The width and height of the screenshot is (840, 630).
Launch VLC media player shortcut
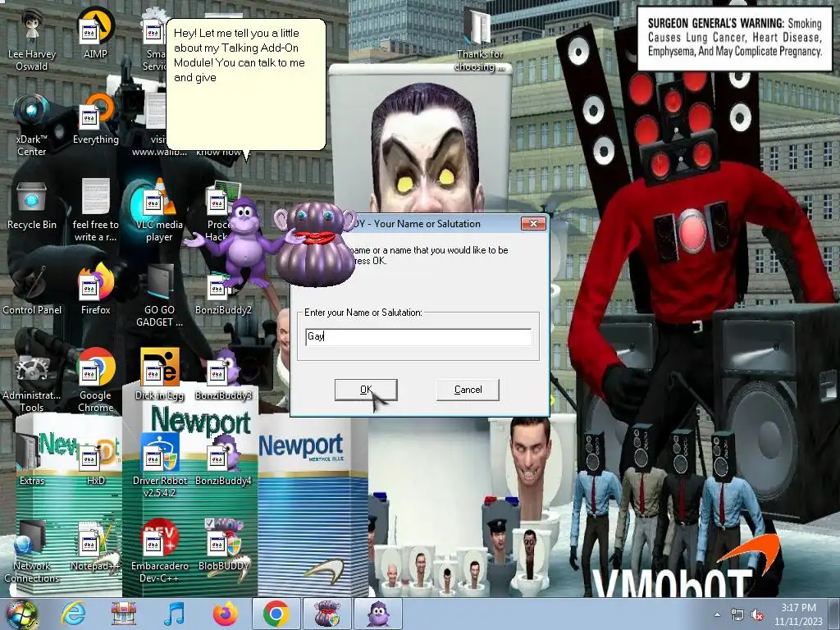159,210
